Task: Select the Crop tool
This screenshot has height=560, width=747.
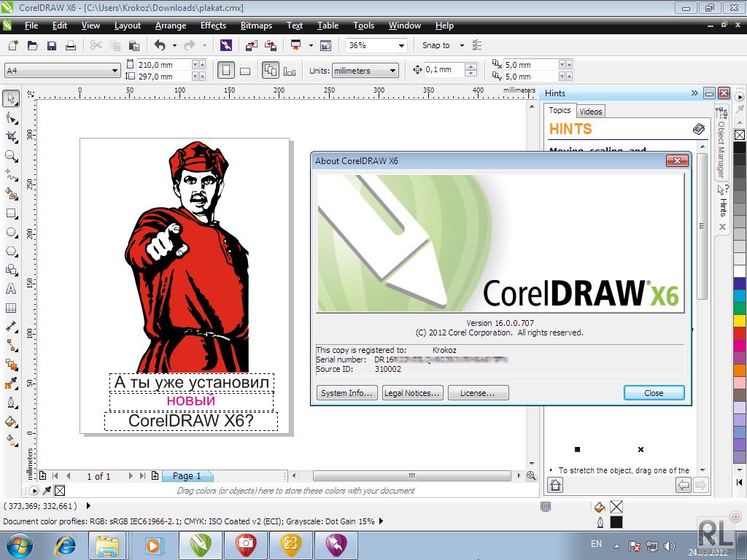Action: (x=10, y=136)
